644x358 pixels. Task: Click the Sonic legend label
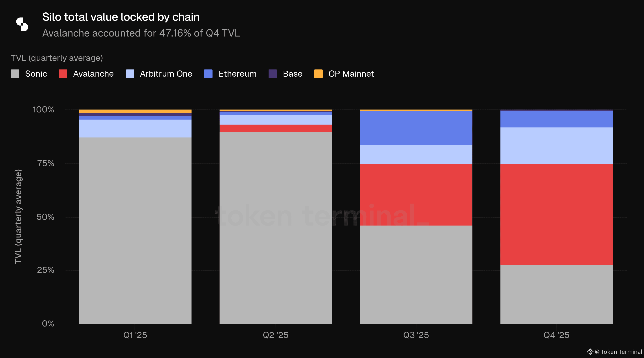click(36, 74)
